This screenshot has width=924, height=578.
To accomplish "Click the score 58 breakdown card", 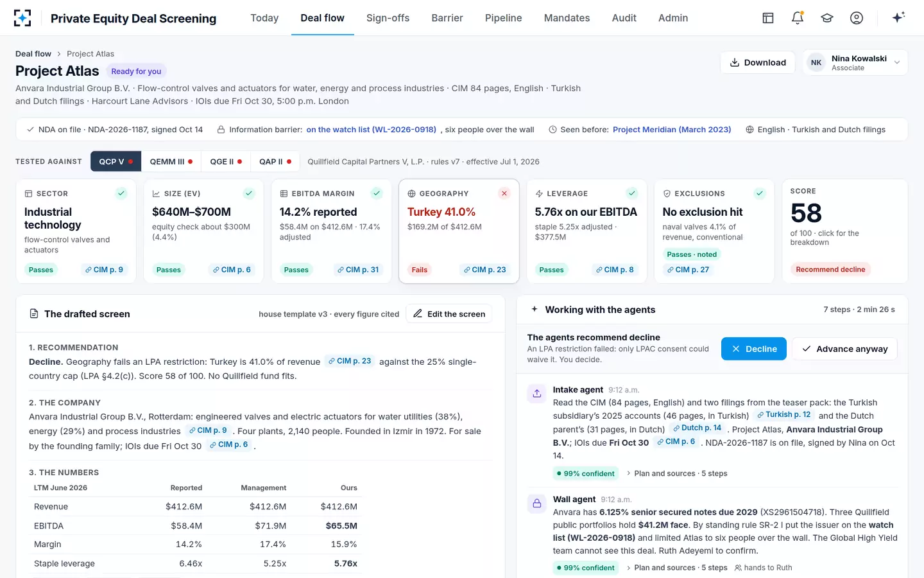I will [844, 231].
